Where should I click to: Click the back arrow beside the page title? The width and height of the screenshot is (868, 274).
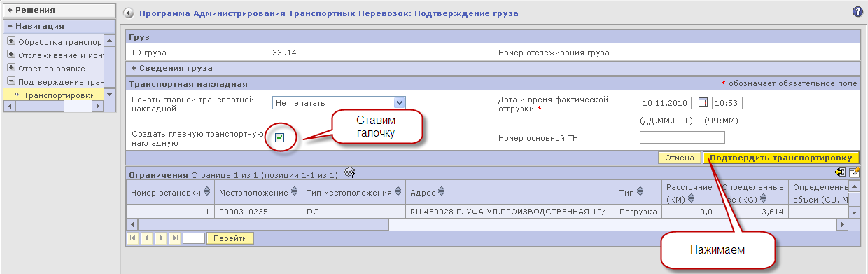(128, 13)
